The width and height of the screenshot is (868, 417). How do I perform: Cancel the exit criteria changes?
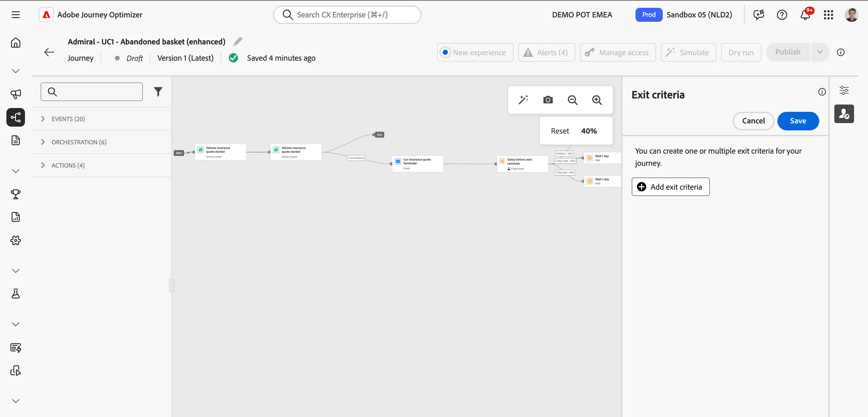(753, 121)
